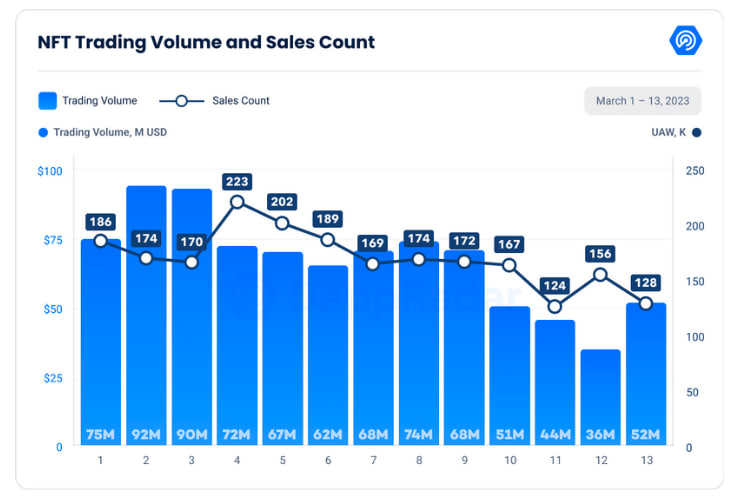Select the line marker on day 12

click(600, 274)
